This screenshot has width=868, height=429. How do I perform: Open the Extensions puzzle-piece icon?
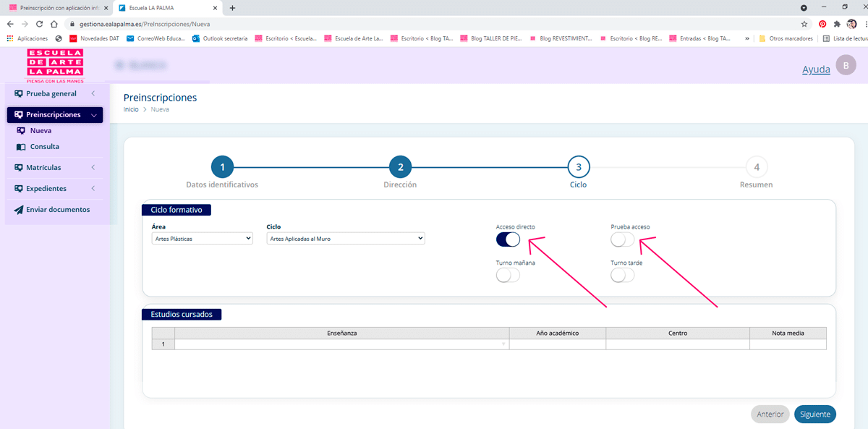[837, 24]
